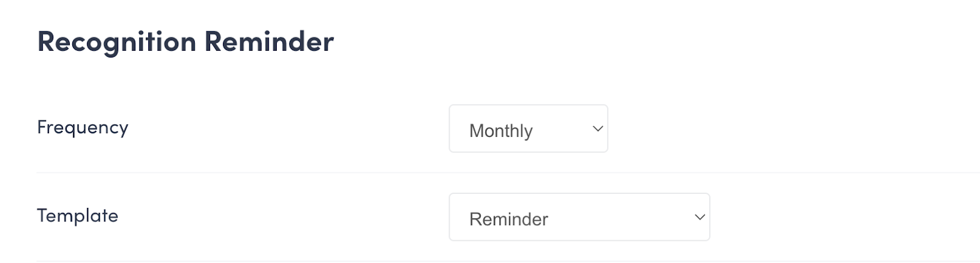Click the Frequency field label
The height and width of the screenshot is (263, 980).
83,127
